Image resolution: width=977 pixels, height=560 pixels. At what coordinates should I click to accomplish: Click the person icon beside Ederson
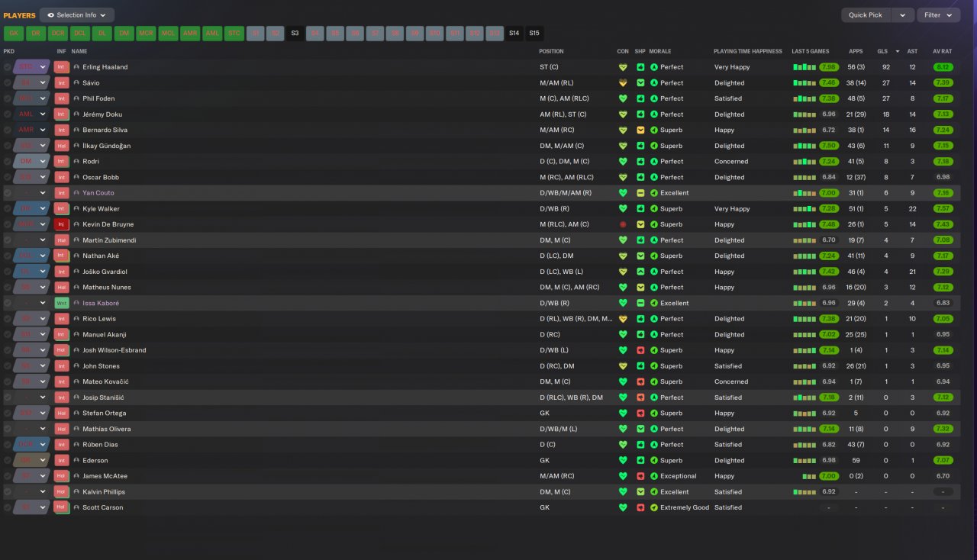pyautogui.click(x=76, y=460)
